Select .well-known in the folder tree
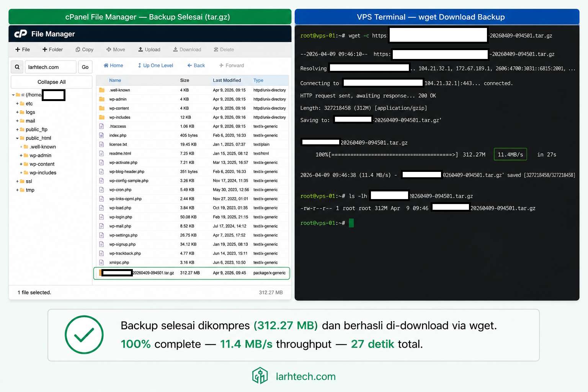Viewport: 588px width, 392px height. point(43,147)
